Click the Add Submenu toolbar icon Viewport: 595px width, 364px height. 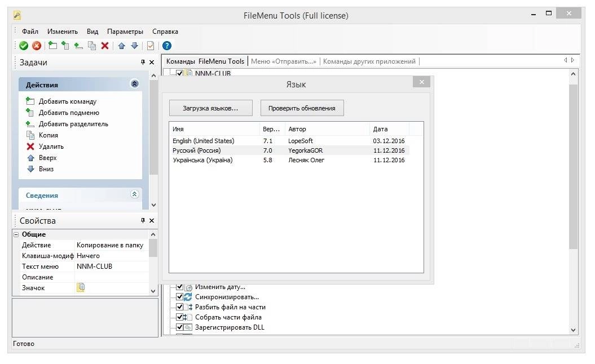(65, 46)
